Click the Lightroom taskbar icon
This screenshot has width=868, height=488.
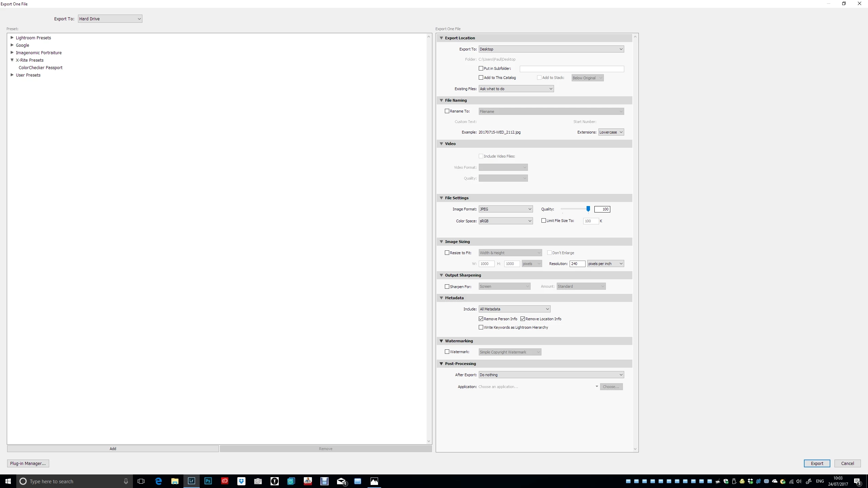192,481
